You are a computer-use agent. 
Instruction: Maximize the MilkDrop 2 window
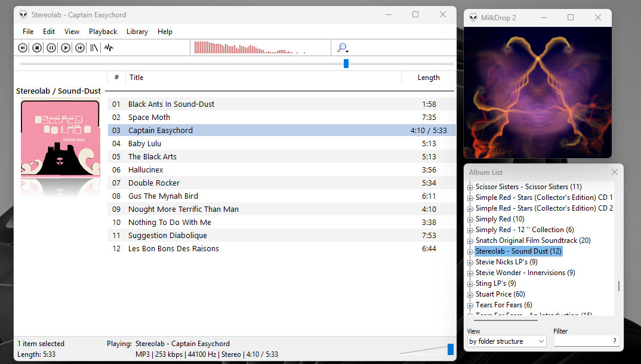pyautogui.click(x=571, y=17)
